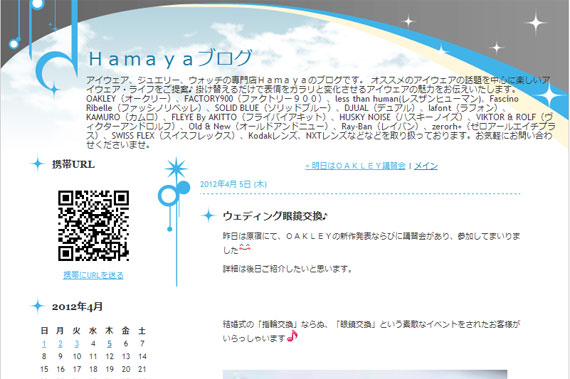Click the 携帯URL sidebar heading
The width and height of the screenshot is (570, 379).
[73, 164]
